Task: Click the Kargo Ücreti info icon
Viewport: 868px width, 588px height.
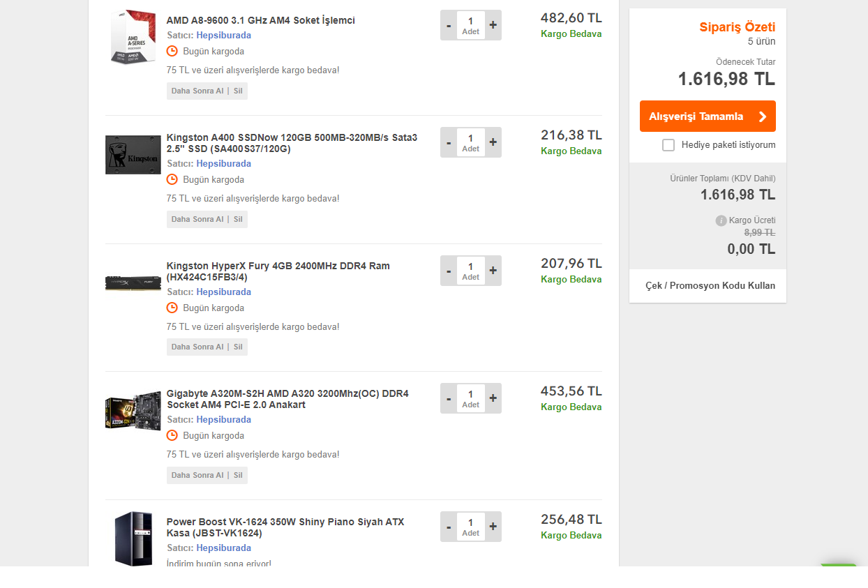Action: tap(721, 220)
